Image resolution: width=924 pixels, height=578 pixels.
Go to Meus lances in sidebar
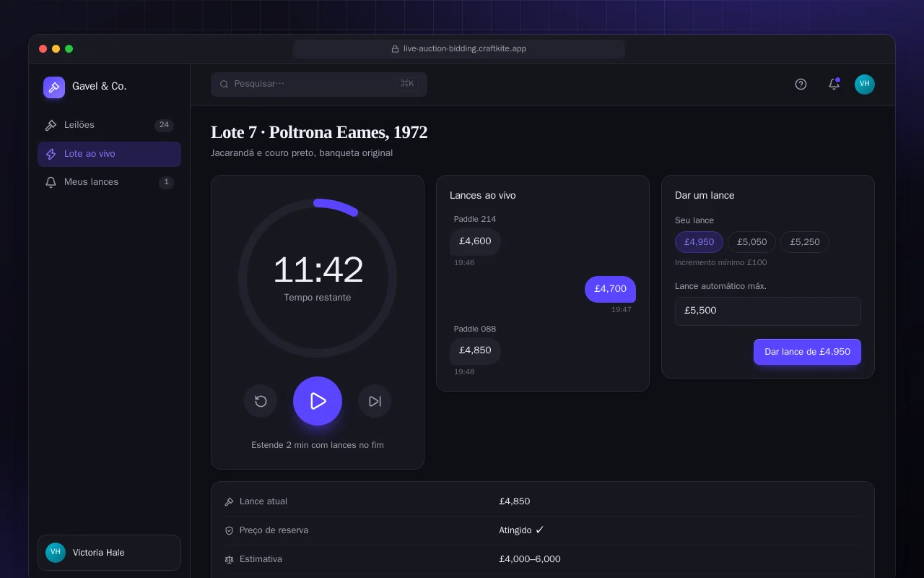tap(109, 182)
